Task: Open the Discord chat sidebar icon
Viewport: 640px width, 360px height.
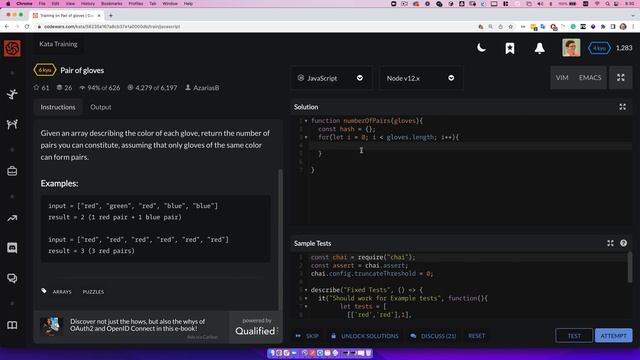Action: [12, 248]
